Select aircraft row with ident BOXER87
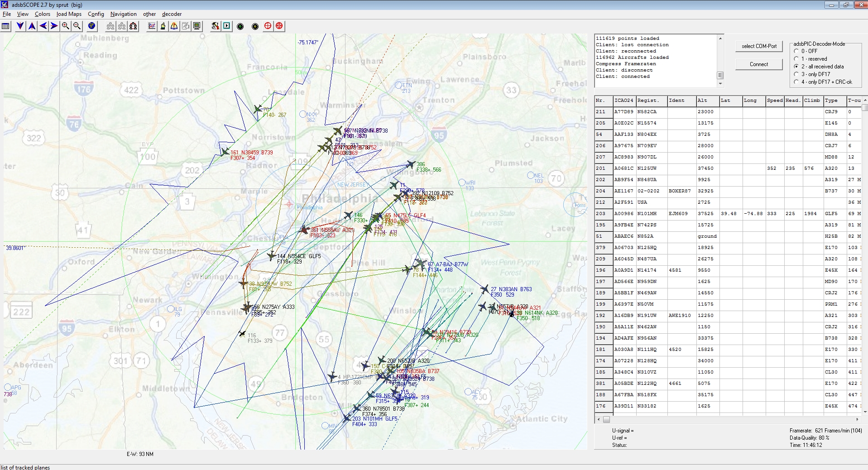Image resolution: width=868 pixels, height=470 pixels. (679, 191)
